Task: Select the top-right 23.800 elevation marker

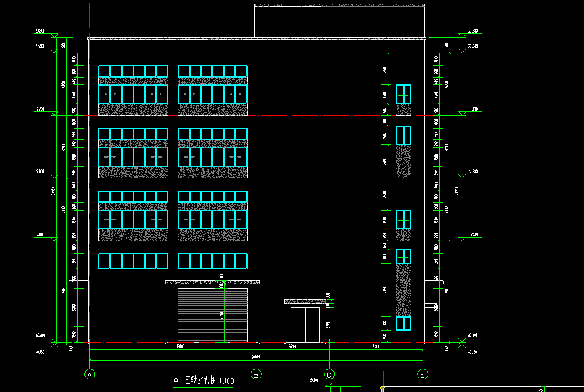Action: coord(472,31)
